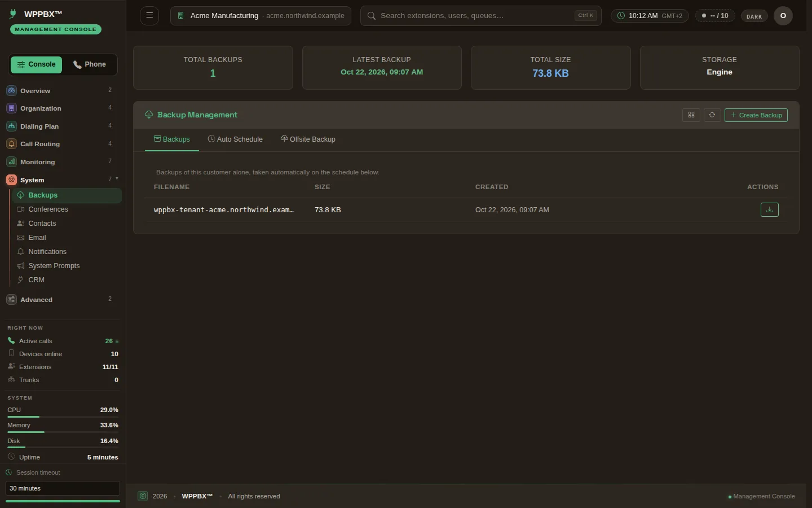Switch to Phone mode
Image resolution: width=812 pixels, height=508 pixels.
[90, 64]
